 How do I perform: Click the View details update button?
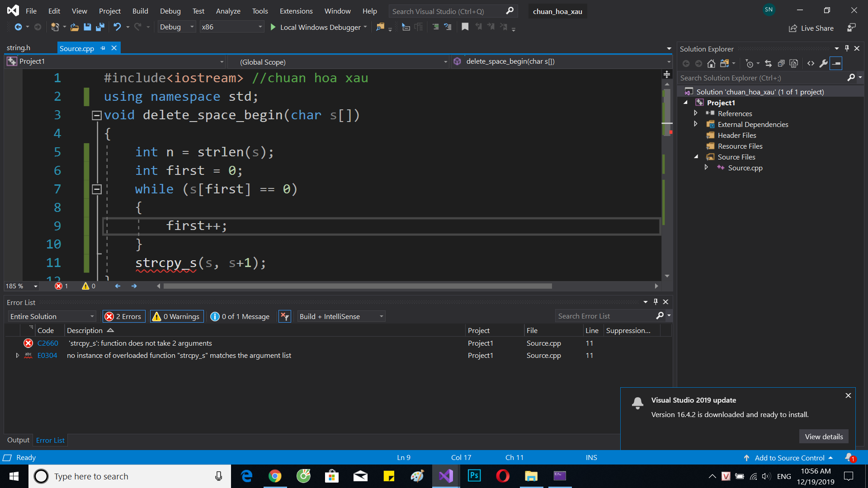824,436
